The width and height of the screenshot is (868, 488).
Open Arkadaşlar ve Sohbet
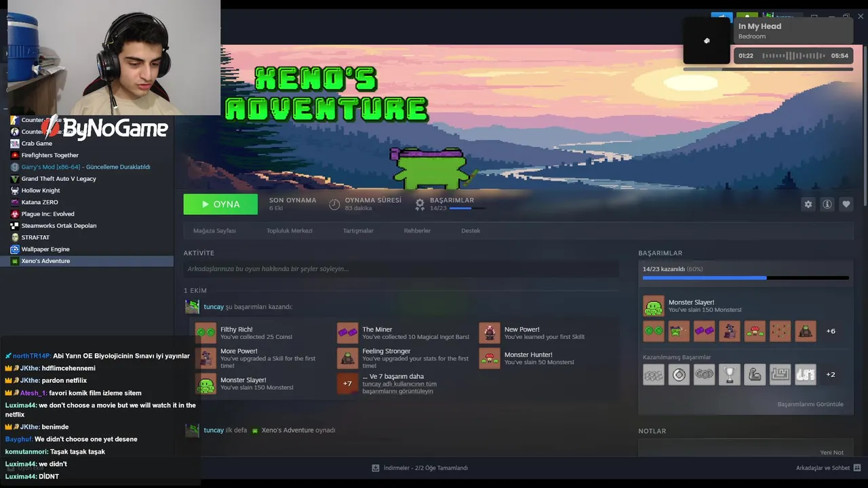[x=823, y=468]
